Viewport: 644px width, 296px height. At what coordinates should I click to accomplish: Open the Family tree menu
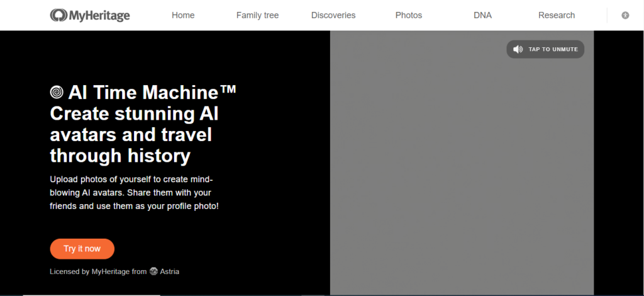(257, 15)
